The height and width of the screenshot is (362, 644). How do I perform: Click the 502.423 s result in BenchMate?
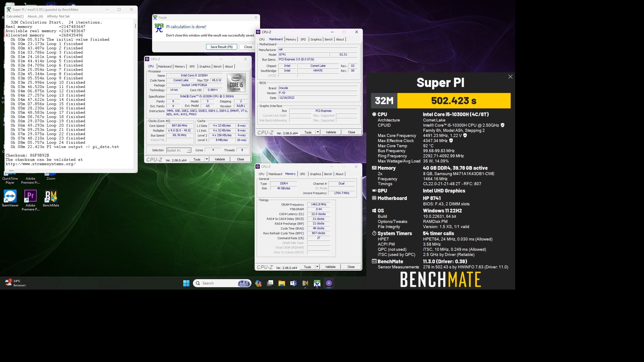454,101
